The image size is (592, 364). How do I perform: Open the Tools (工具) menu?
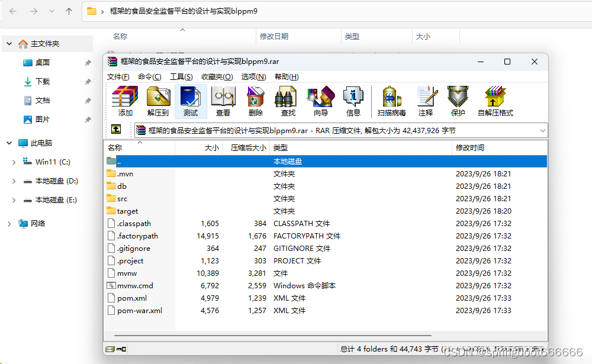[x=181, y=77]
